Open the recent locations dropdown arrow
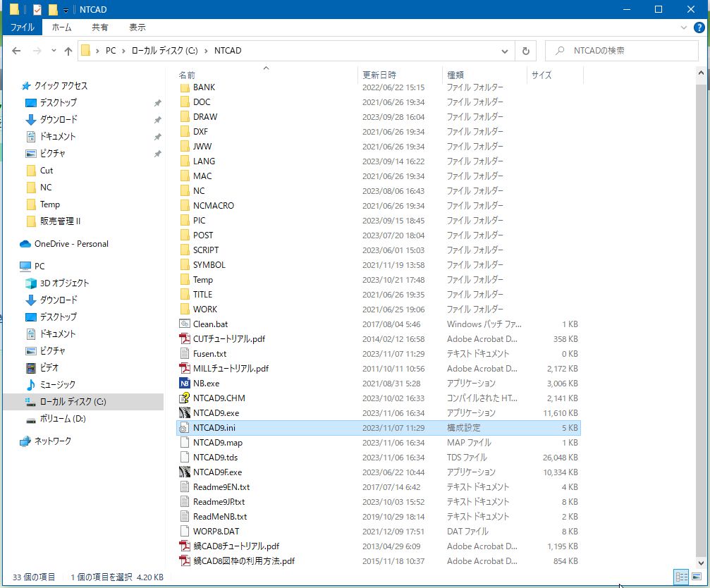The height and width of the screenshot is (588, 710). coord(54,51)
